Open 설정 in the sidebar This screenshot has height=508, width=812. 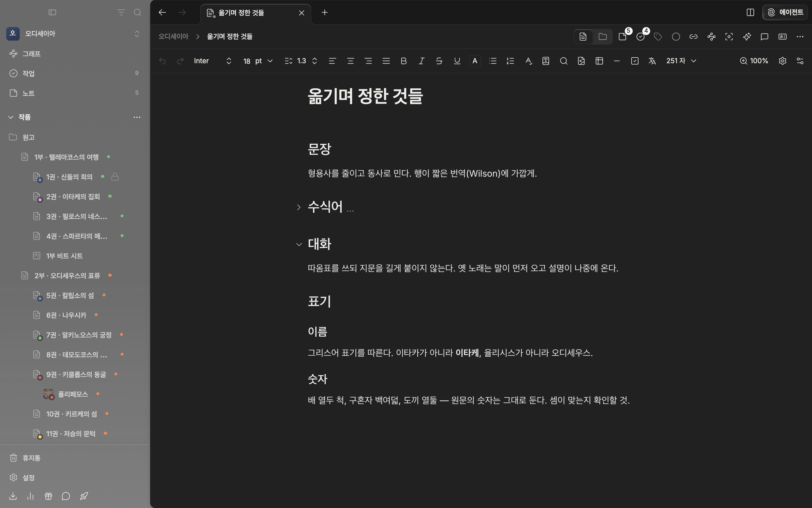75,478
